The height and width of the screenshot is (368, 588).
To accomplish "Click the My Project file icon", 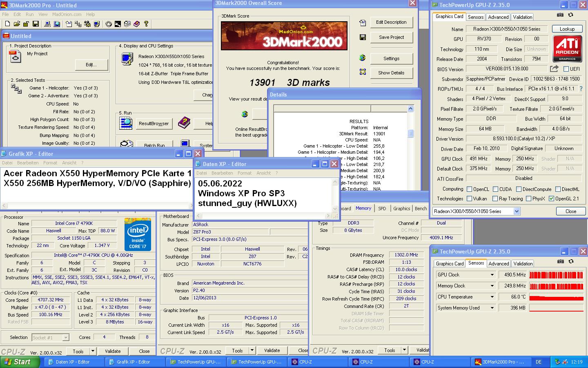I will pos(15,56).
